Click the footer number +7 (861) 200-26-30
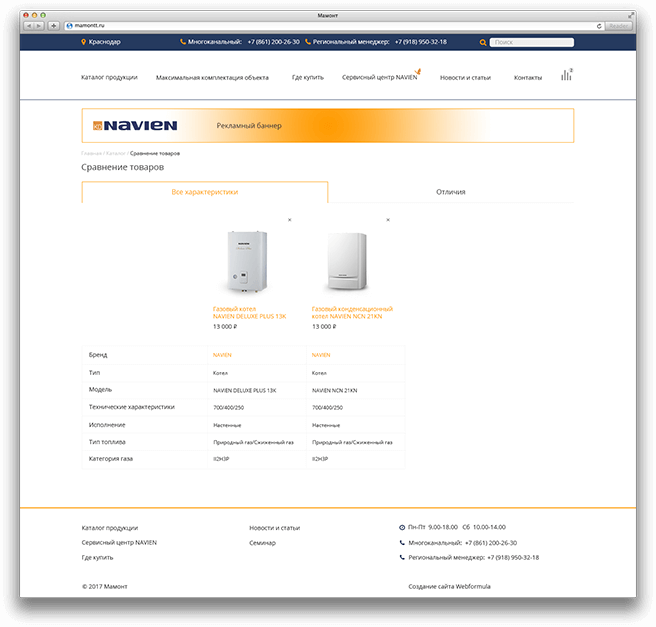This screenshot has height=627, width=656. pos(491,543)
